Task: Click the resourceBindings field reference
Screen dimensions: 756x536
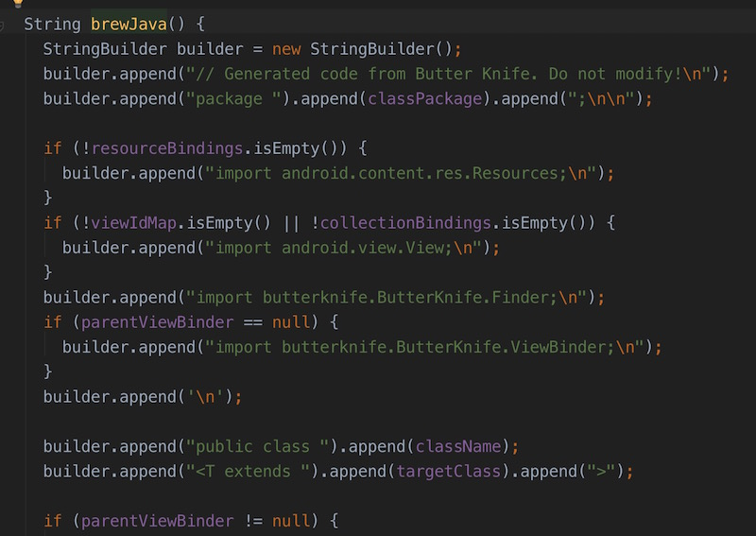Action: point(167,148)
